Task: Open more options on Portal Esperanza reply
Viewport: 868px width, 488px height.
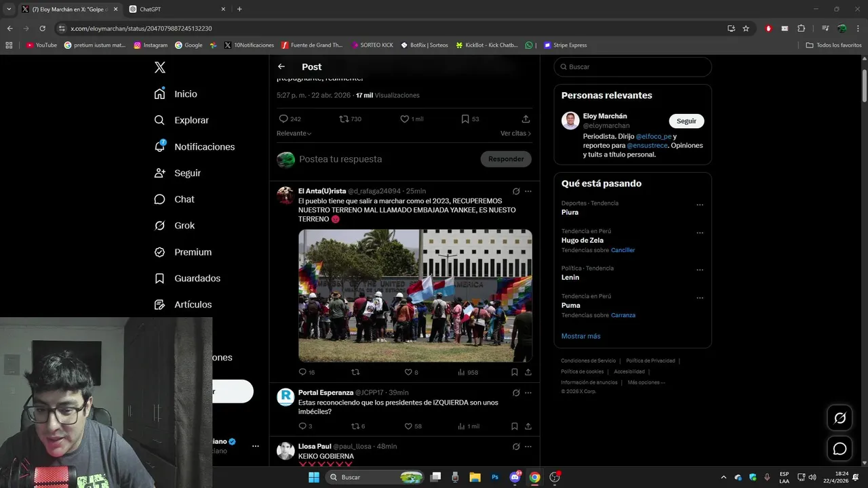Action: pos(528,392)
